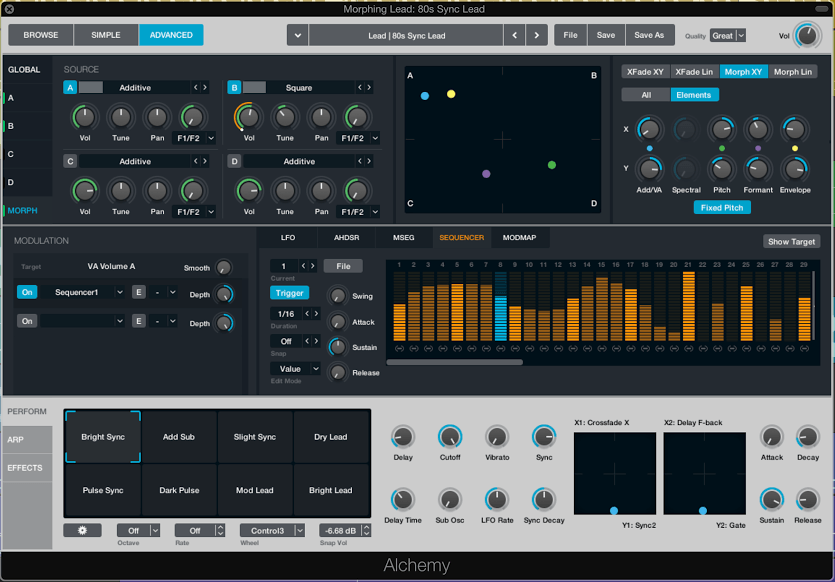Toggle source A on/off button

[x=70, y=87]
